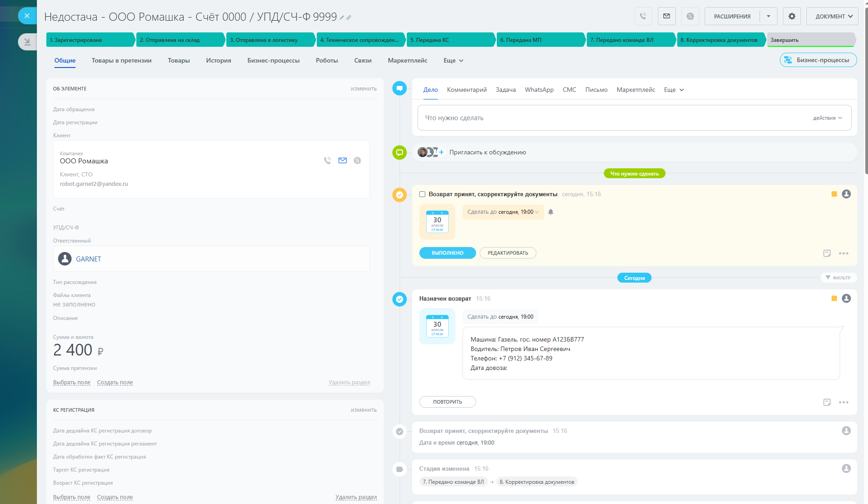
Task: Click the collapse sidebar arrow icon at left
Action: coord(27,42)
